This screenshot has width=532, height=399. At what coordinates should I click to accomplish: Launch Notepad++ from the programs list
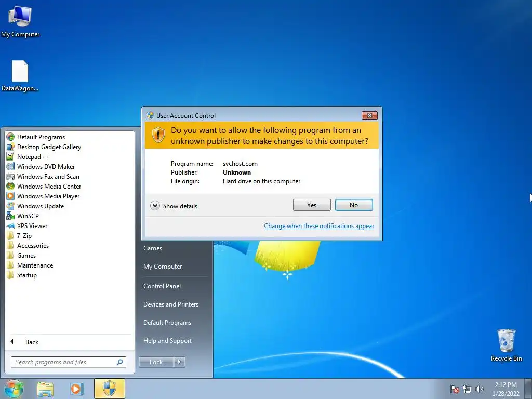(33, 157)
